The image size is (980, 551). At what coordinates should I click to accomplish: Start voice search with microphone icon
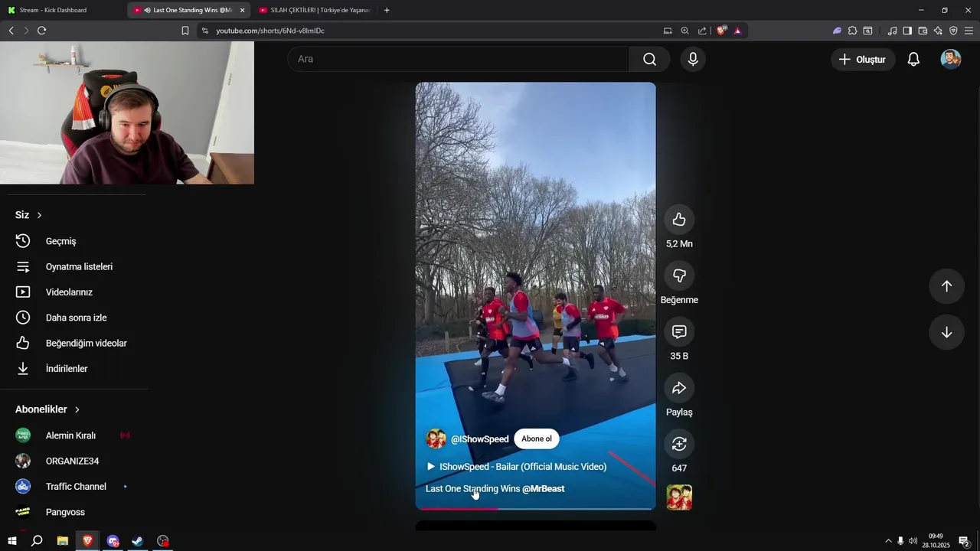pyautogui.click(x=693, y=59)
